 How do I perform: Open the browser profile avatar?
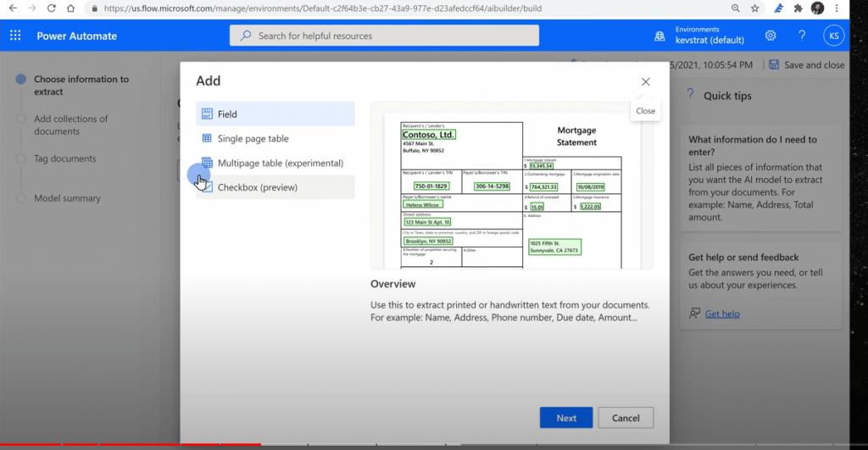click(x=818, y=8)
